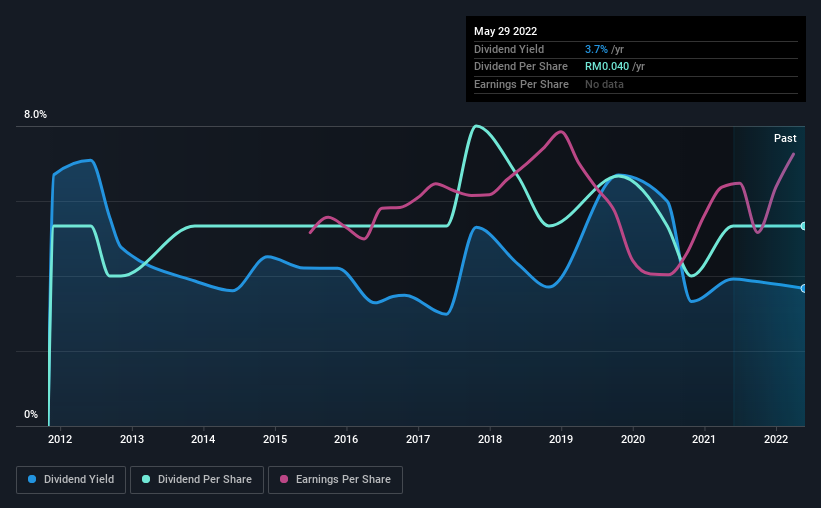Click the teal endpoint marker on the Dividend Per Share line
The image size is (821, 508).
(x=803, y=226)
